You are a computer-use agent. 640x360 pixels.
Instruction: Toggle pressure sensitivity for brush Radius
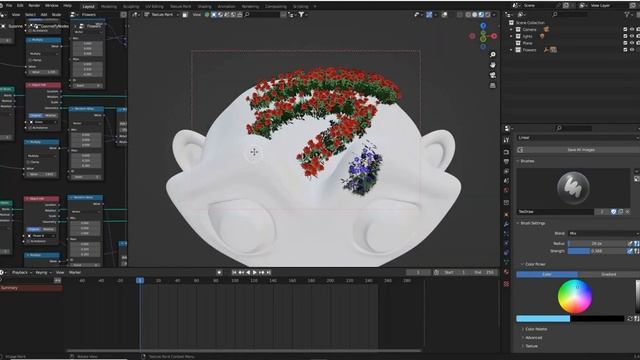[630, 243]
